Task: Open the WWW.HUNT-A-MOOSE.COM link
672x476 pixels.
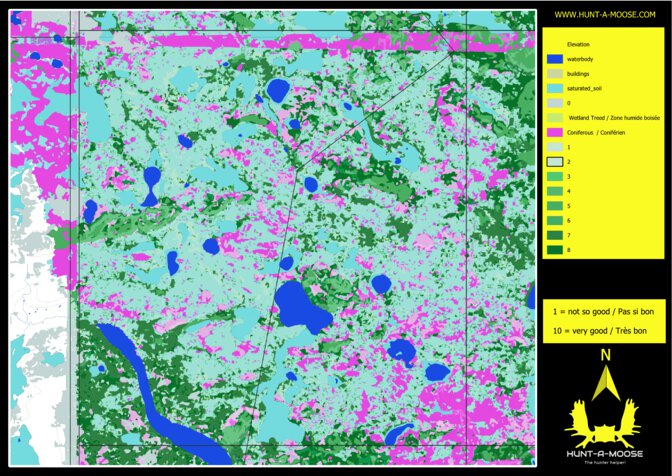Action: click(x=605, y=15)
